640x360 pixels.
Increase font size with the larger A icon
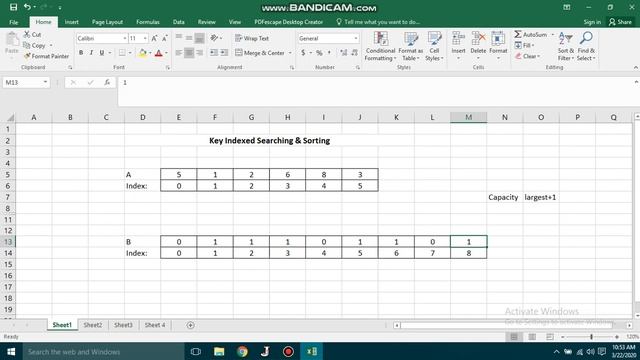[x=154, y=38]
